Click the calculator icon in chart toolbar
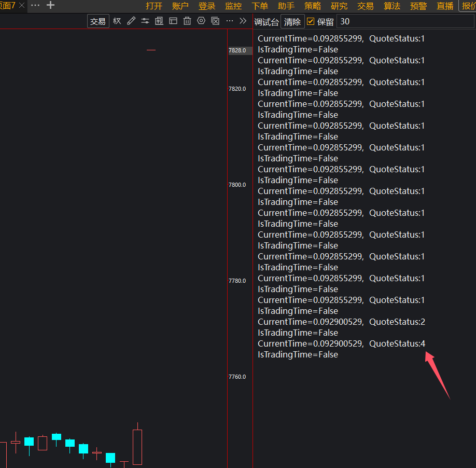476x468 pixels. 159,21
